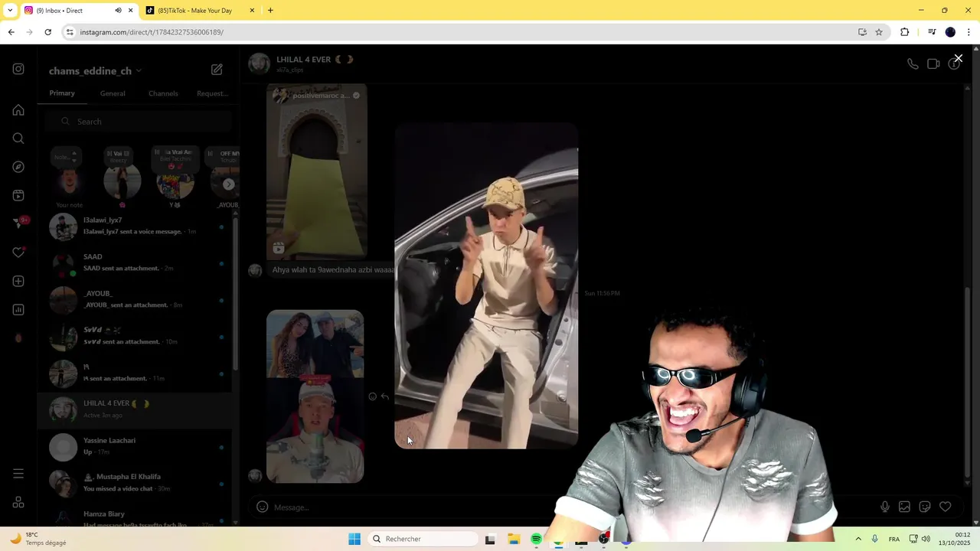This screenshot has width=980, height=551.
Task: Go to Home in Instagram sidebar
Action: point(18,110)
